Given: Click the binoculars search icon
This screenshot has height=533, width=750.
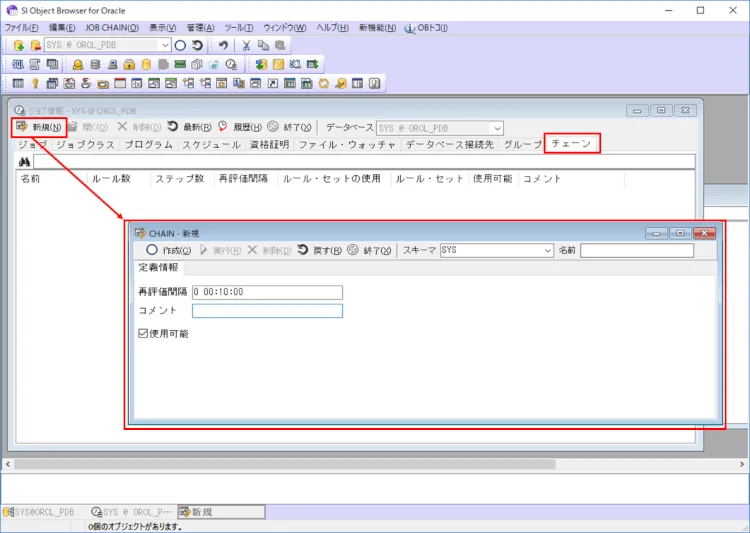Looking at the screenshot, I should pyautogui.click(x=24, y=162).
